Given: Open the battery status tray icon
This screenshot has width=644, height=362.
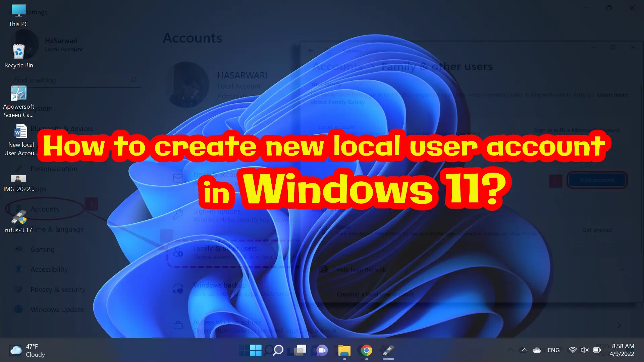Looking at the screenshot, I should pos(597,350).
